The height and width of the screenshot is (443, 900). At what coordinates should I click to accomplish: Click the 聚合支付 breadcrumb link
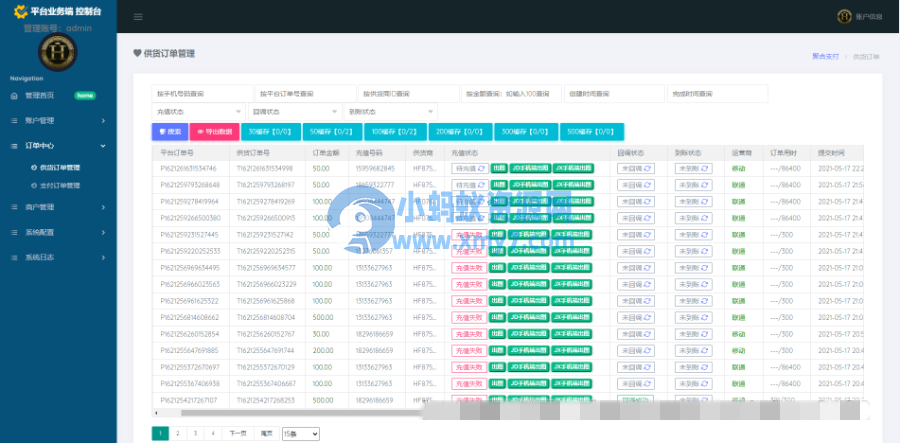pyautogui.click(x=825, y=56)
